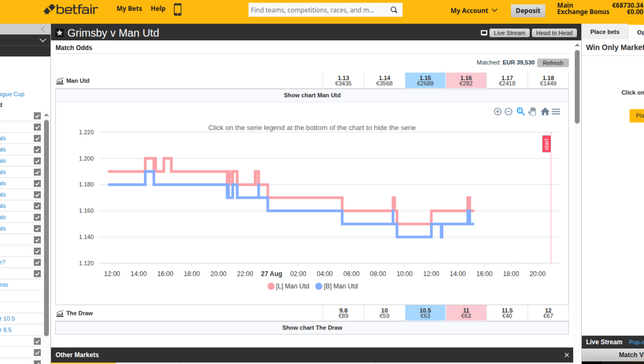Image resolution: width=644 pixels, height=364 pixels.
Task: Reset chart zoom with the home icon
Action: click(545, 112)
